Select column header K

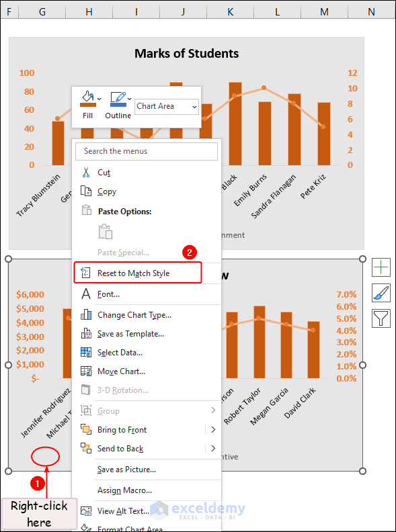230,12
